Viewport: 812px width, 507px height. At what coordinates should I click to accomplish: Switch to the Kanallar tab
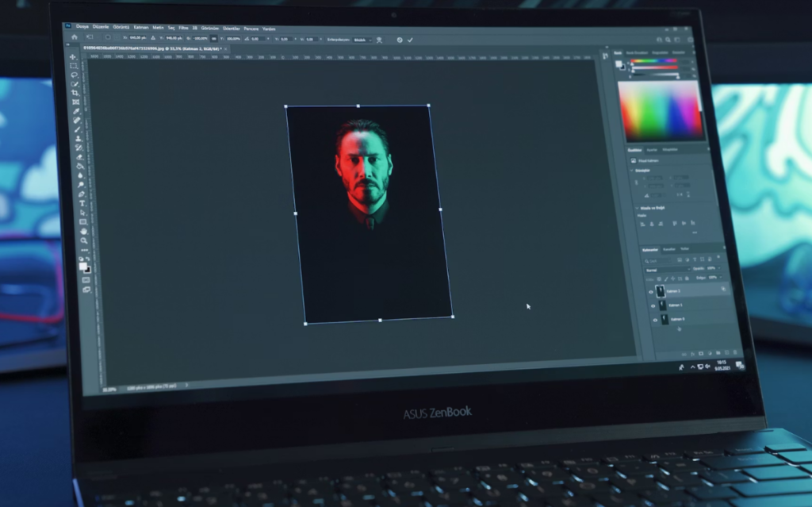(668, 248)
